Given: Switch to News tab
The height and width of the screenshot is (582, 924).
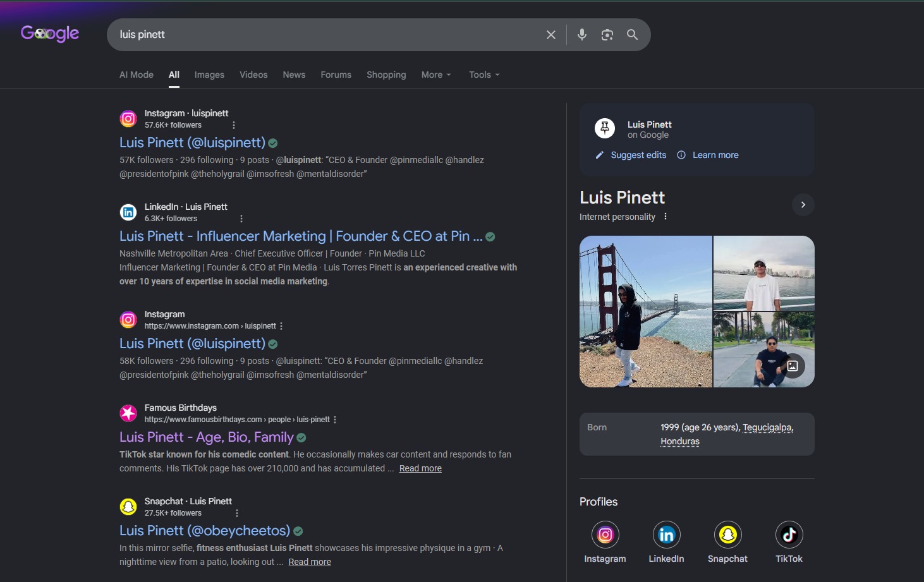Looking at the screenshot, I should pyautogui.click(x=294, y=75).
